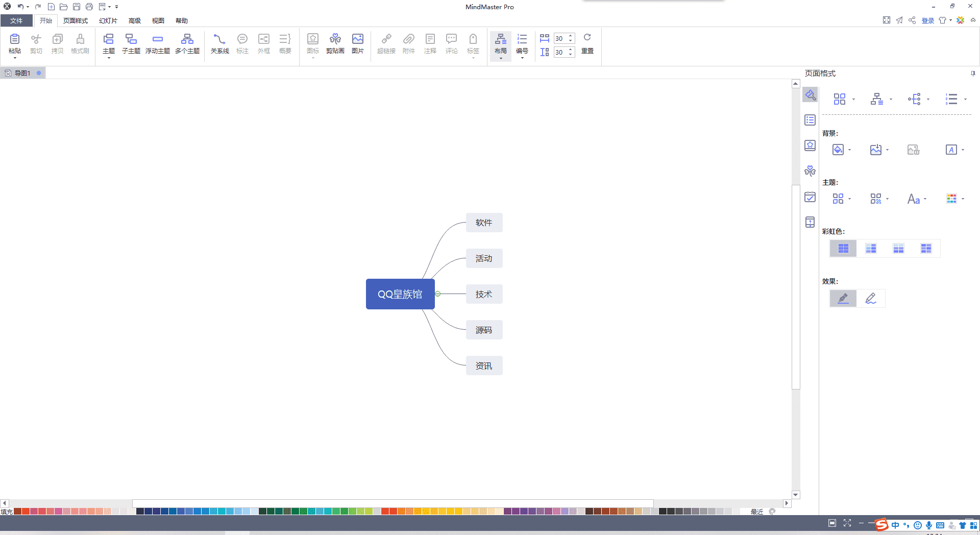
Task: Select the third Rainbow color option
Action: coord(898,249)
